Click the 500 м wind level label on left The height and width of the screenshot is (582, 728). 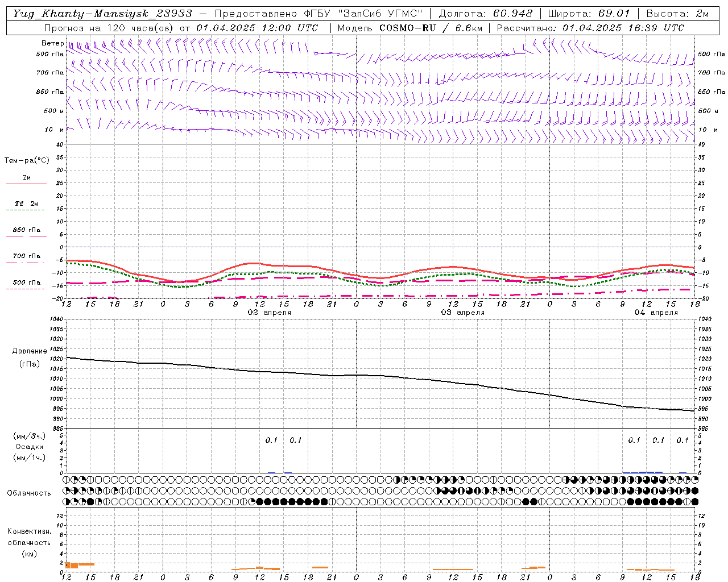click(x=54, y=111)
